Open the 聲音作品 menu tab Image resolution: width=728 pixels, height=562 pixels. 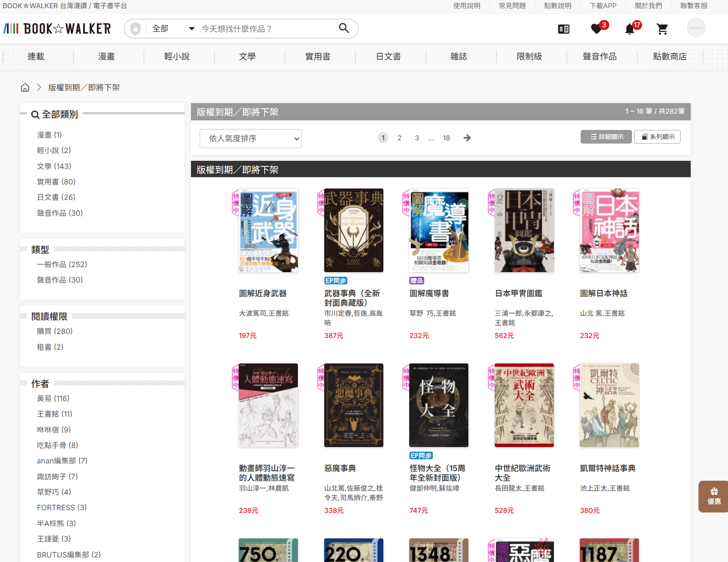click(600, 56)
